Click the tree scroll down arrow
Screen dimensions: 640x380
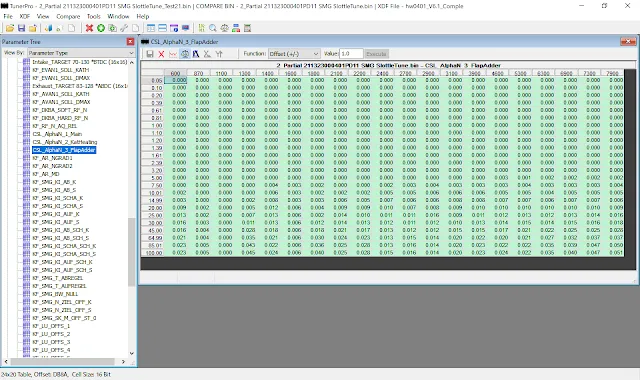(131, 353)
